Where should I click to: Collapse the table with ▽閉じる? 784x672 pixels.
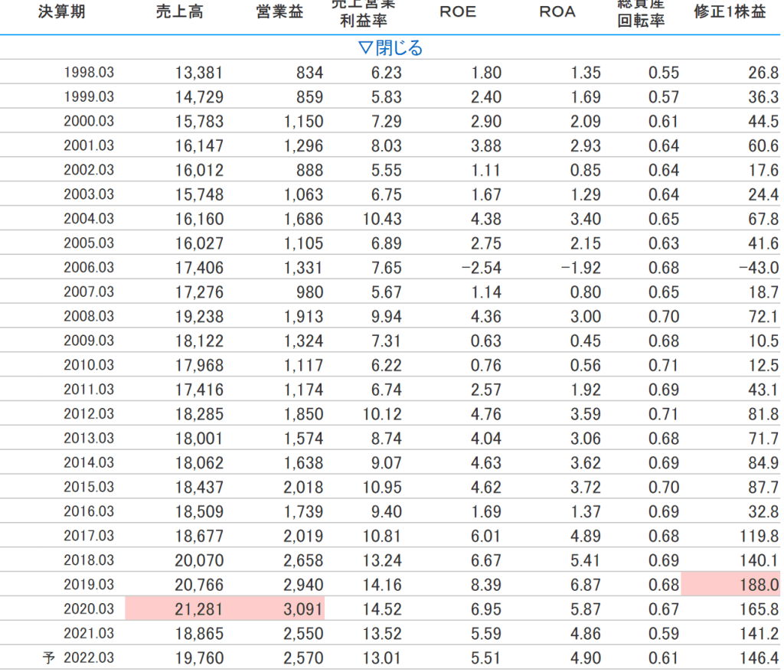390,48
